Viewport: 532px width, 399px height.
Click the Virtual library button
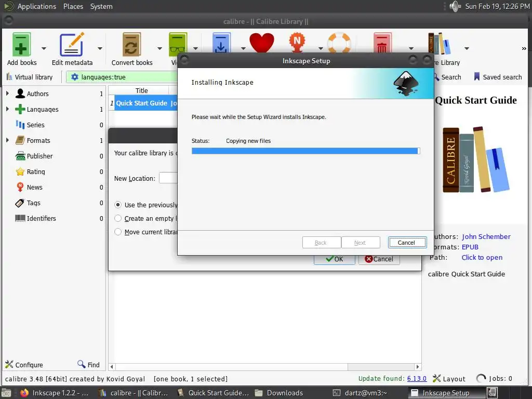[30, 77]
